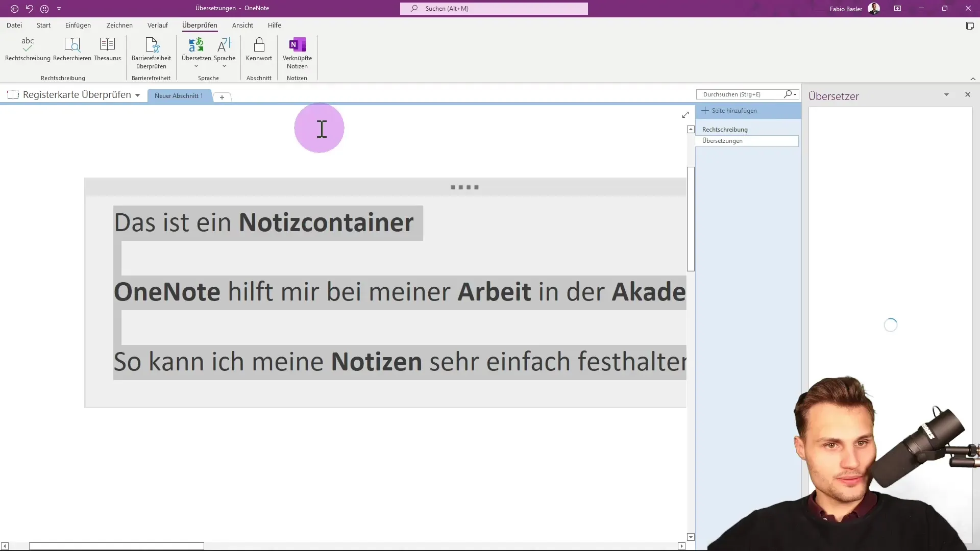Toggle the Registerkarte Überprüfen checkbox
Image resolution: width=980 pixels, height=551 pixels.
(13, 94)
